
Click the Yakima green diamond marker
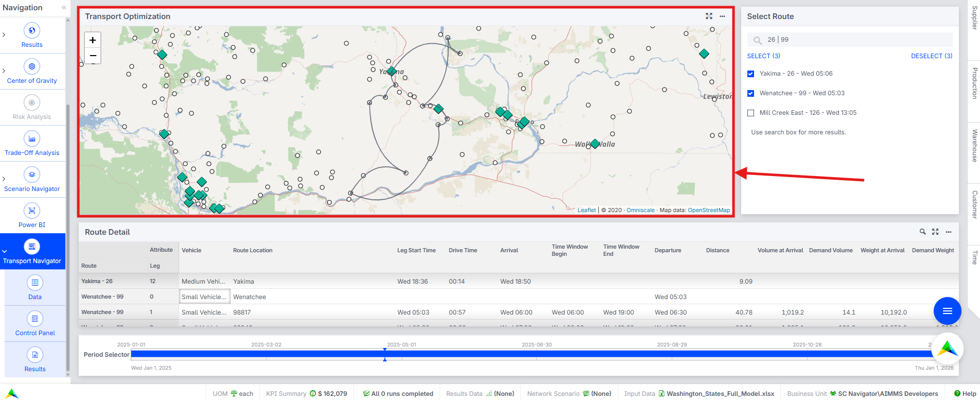(392, 71)
